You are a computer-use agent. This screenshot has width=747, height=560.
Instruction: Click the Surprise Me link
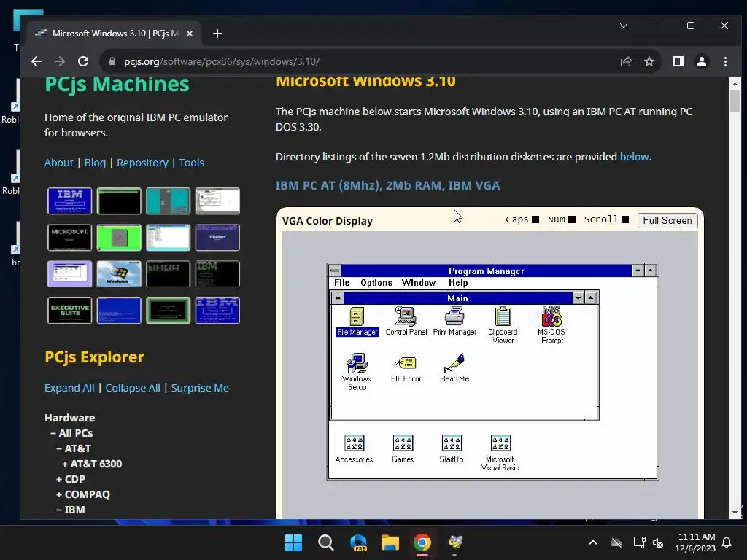coord(200,388)
